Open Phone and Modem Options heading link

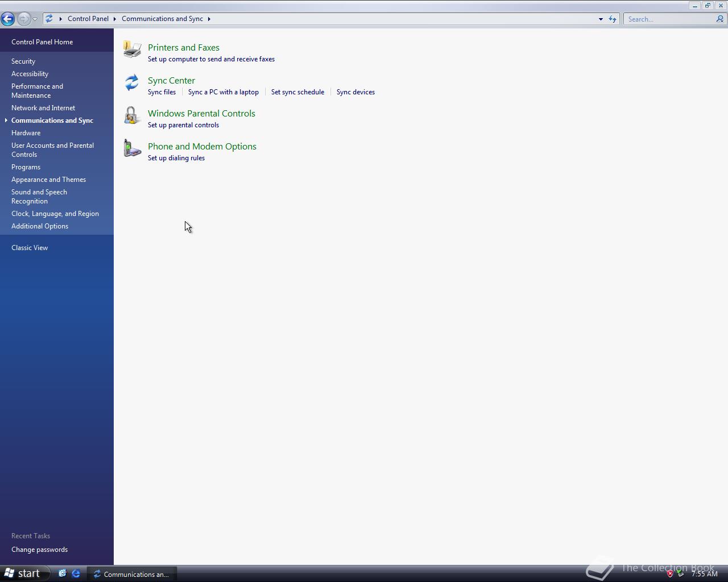tap(202, 147)
